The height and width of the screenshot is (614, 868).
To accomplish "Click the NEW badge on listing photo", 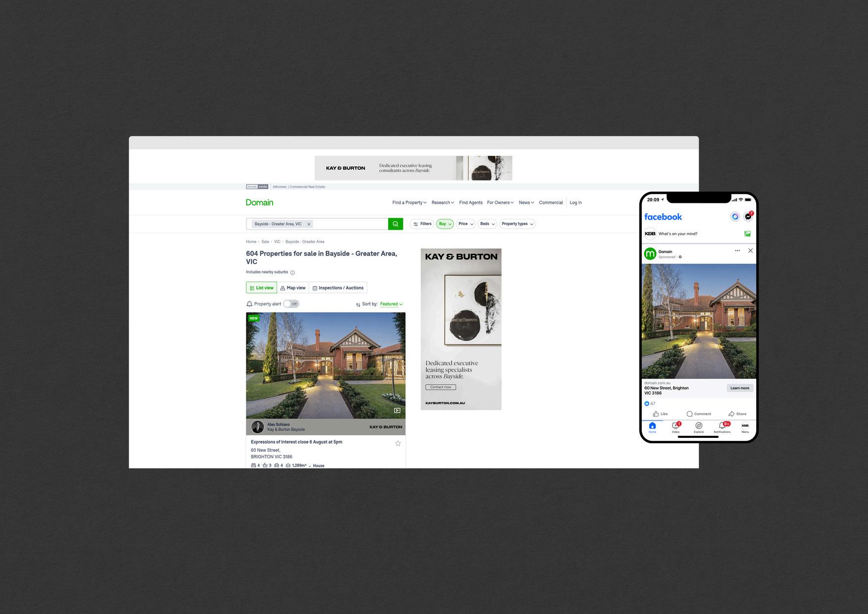I will click(254, 318).
